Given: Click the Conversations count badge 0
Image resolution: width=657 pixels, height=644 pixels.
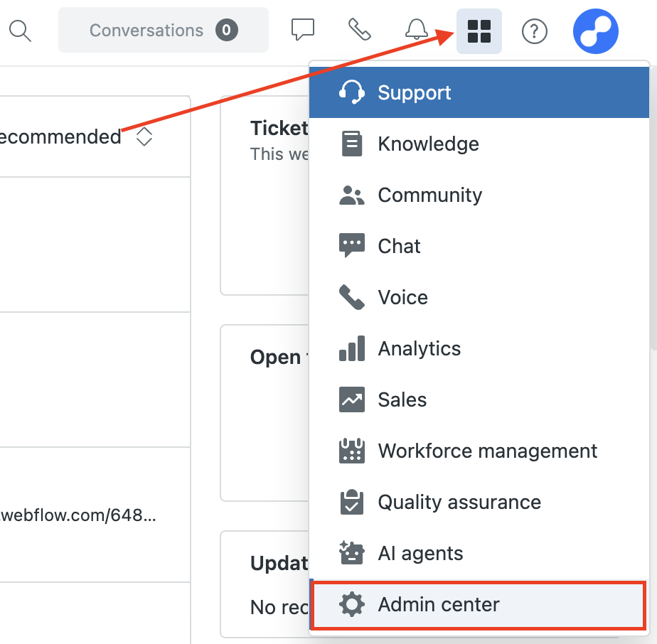Looking at the screenshot, I should pos(227,30).
